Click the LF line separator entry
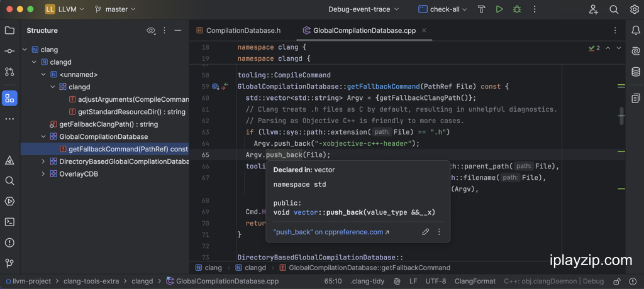 pos(413,281)
